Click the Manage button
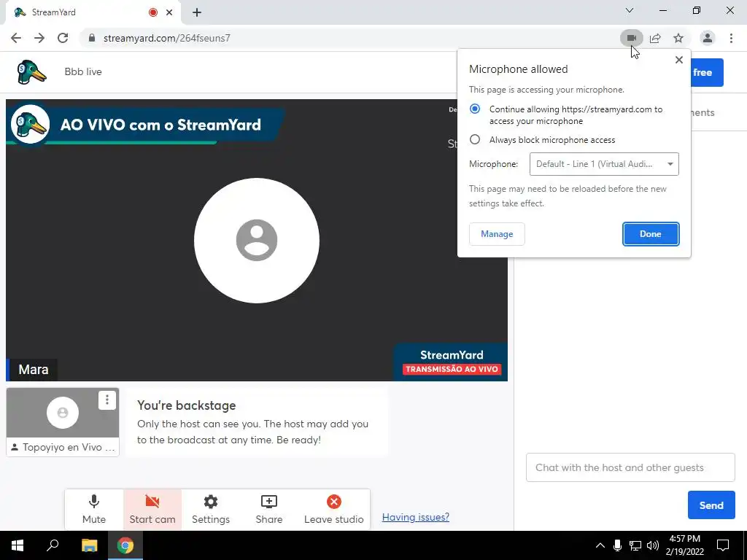Image resolution: width=747 pixels, height=560 pixels. coord(497,234)
